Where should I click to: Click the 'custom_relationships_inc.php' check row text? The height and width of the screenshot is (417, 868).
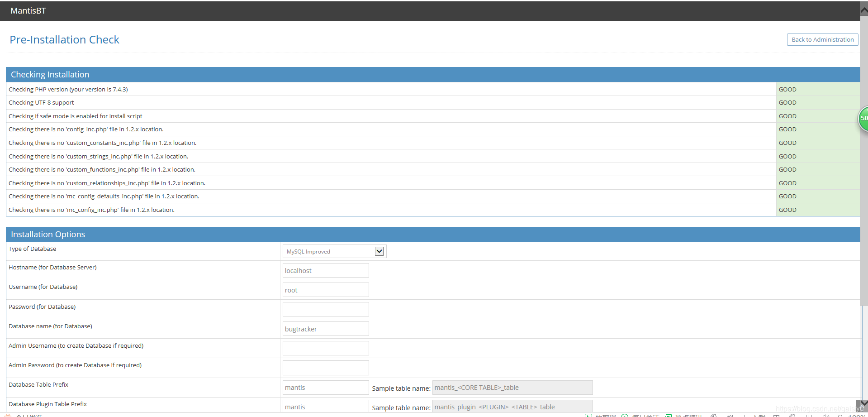coord(107,183)
